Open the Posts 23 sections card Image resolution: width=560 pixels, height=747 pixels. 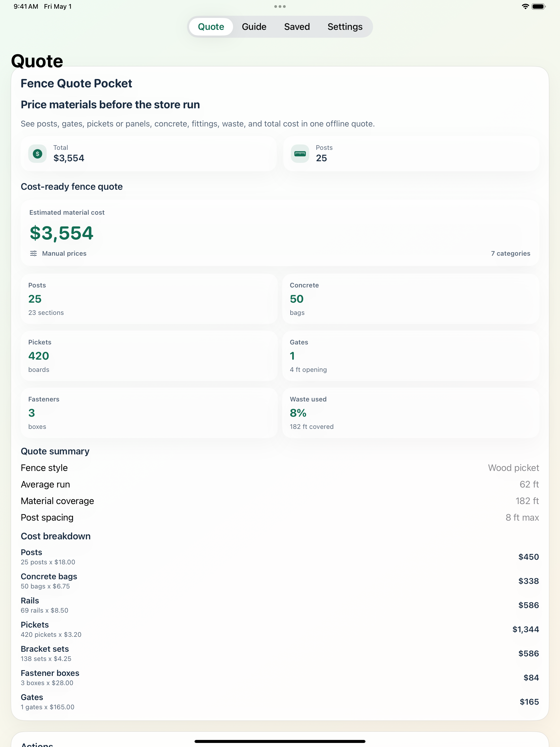(x=149, y=299)
